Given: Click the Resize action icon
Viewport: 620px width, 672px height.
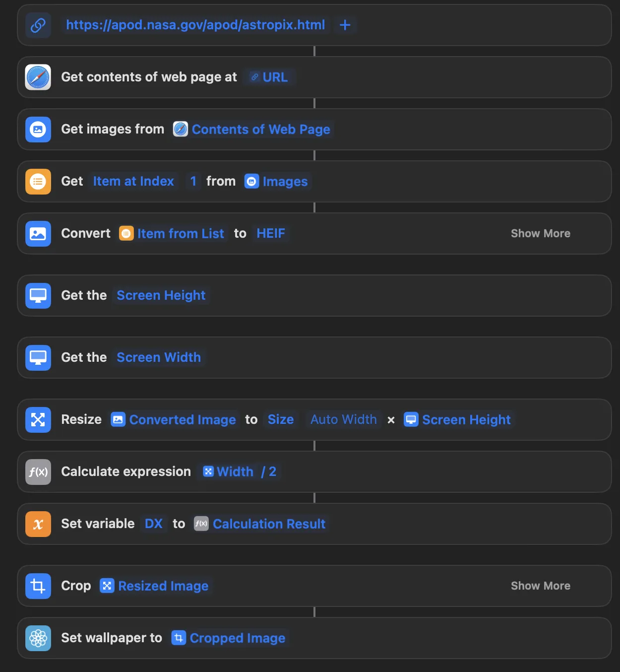Looking at the screenshot, I should click(x=38, y=420).
